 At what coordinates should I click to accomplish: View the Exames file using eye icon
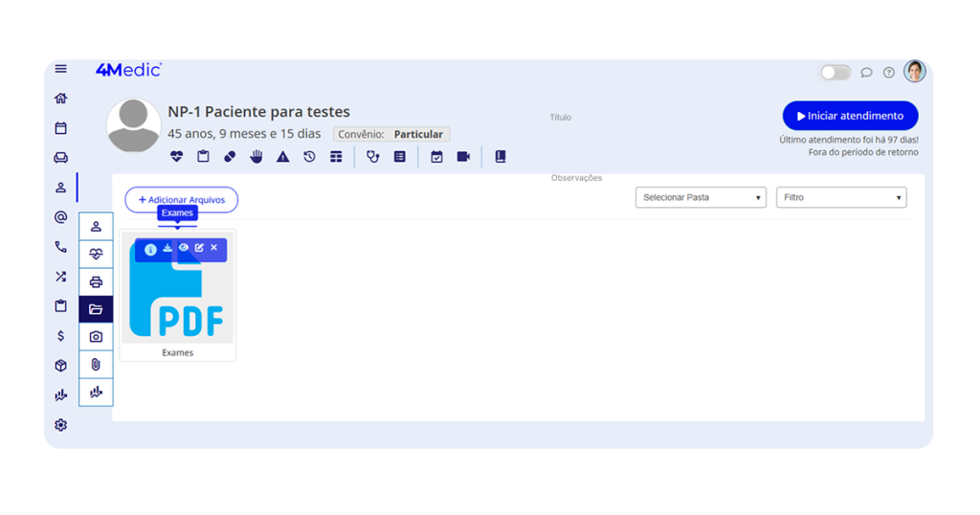point(184,248)
